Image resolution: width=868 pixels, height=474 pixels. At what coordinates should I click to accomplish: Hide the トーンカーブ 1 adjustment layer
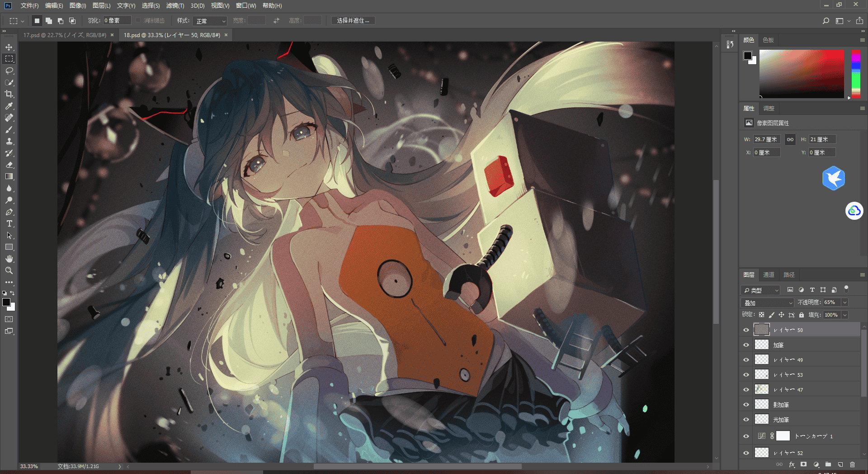[746, 436]
